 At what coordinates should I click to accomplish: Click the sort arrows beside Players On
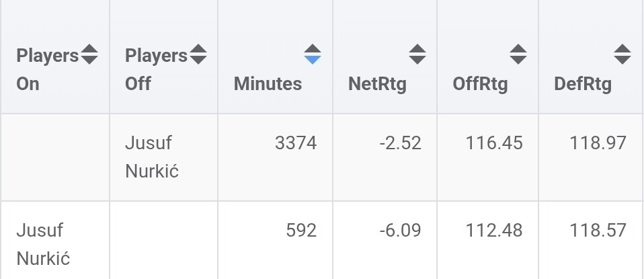89,54
